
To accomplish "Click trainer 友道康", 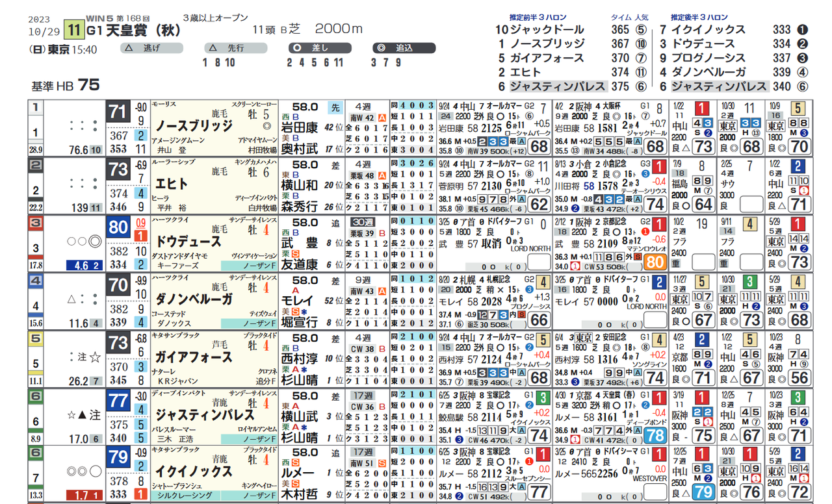I will tap(300, 264).
